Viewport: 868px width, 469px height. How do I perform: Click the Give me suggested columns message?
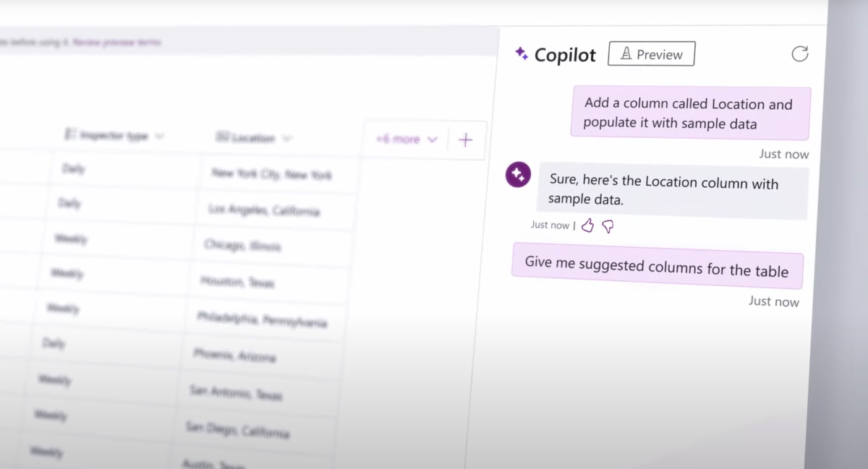(657, 265)
